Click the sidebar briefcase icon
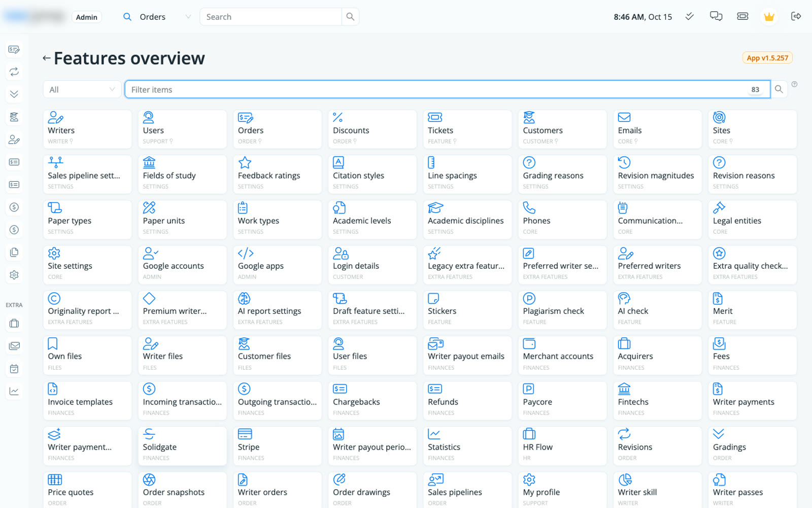 click(14, 324)
